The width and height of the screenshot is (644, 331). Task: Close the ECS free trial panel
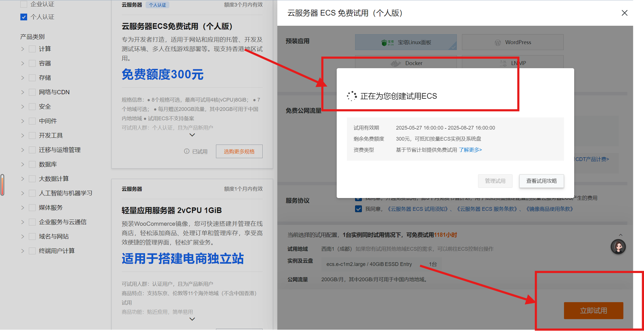tap(624, 13)
